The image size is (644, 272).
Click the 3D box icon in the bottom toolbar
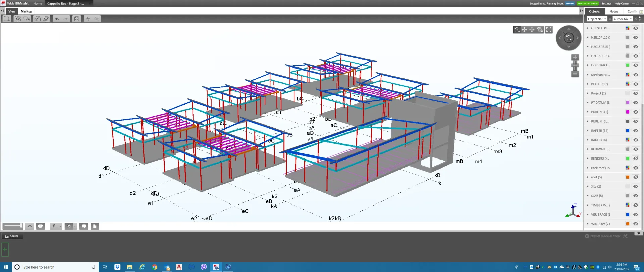[41, 226]
